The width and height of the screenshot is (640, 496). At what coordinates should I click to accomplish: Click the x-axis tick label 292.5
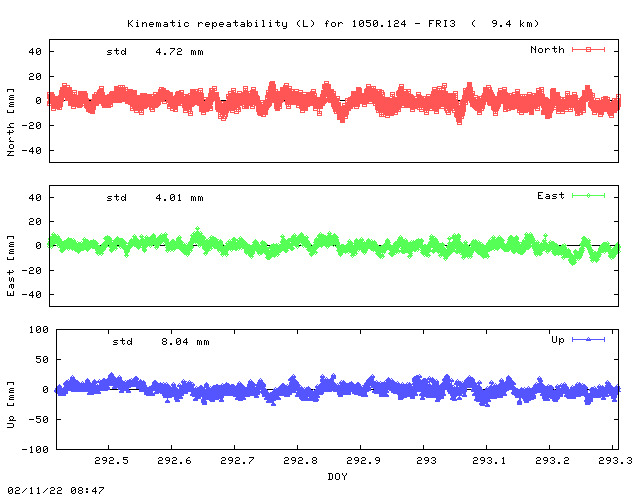pos(111,460)
